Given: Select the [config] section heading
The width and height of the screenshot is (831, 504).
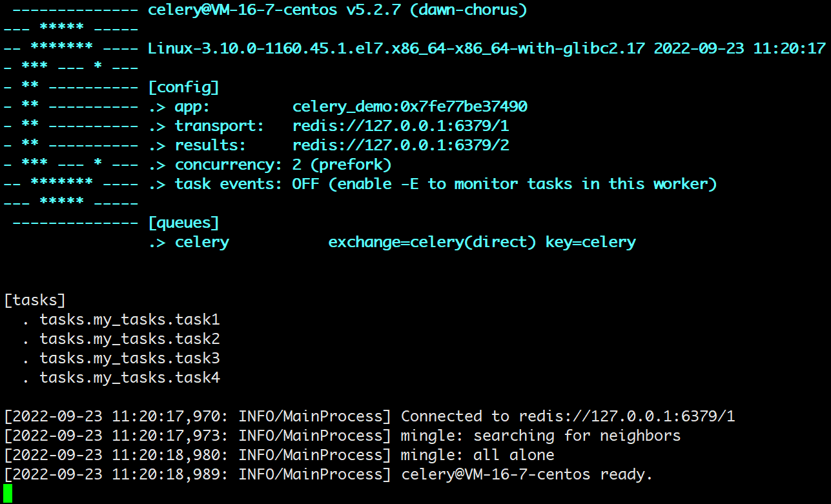Looking at the screenshot, I should pyautogui.click(x=184, y=87).
